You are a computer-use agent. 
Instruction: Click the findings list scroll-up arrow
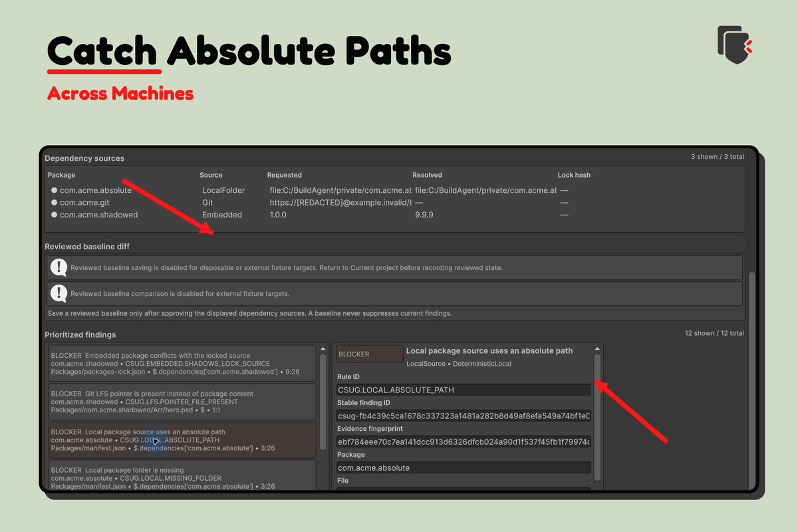[324, 348]
